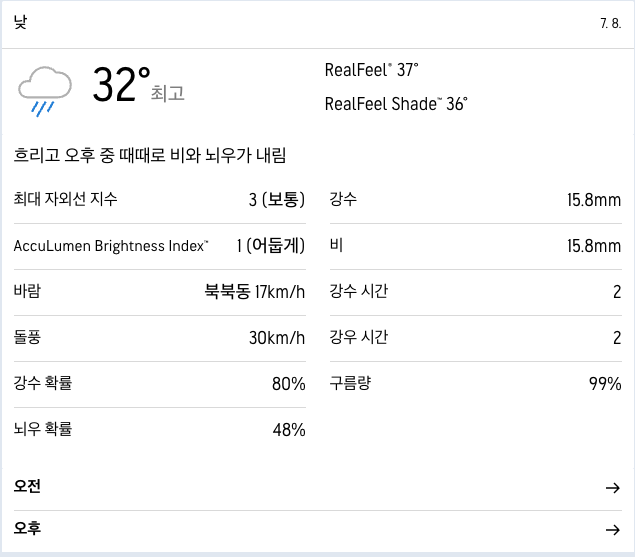Click the 돌풍 30km/h gust value

(x=277, y=338)
